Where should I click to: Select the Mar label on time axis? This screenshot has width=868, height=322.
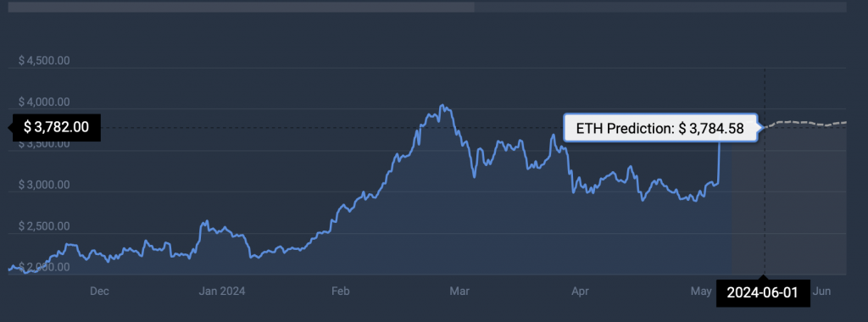460,291
